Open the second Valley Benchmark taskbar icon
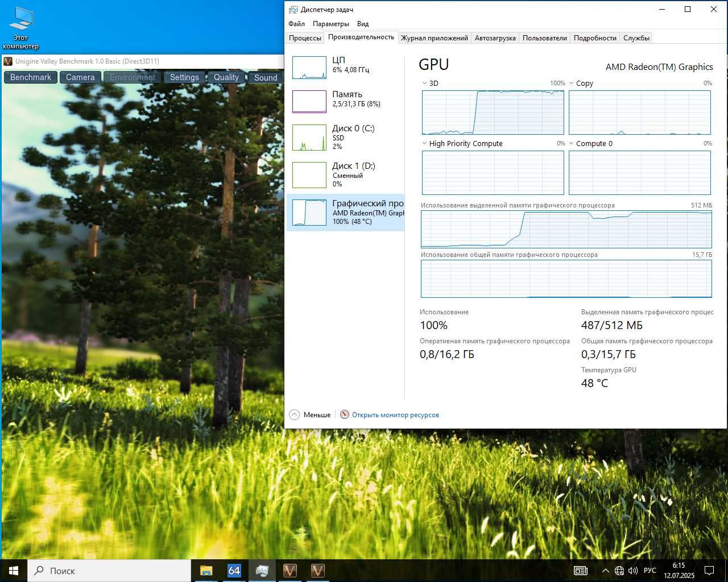 click(317, 571)
